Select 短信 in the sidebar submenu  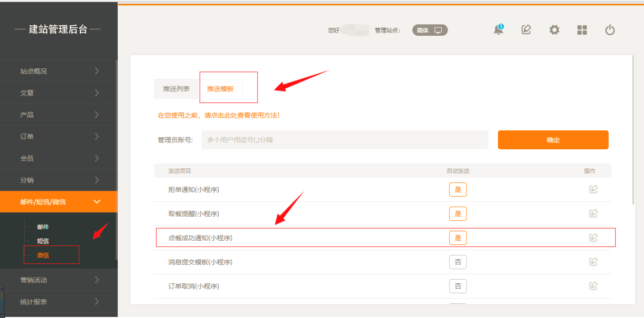tap(43, 241)
